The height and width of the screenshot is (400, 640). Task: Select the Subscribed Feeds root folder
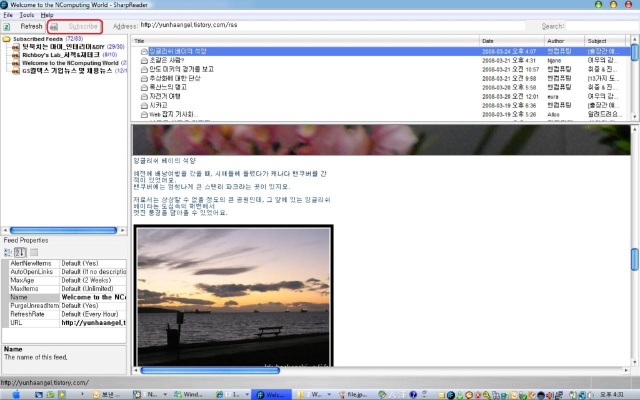38,39
